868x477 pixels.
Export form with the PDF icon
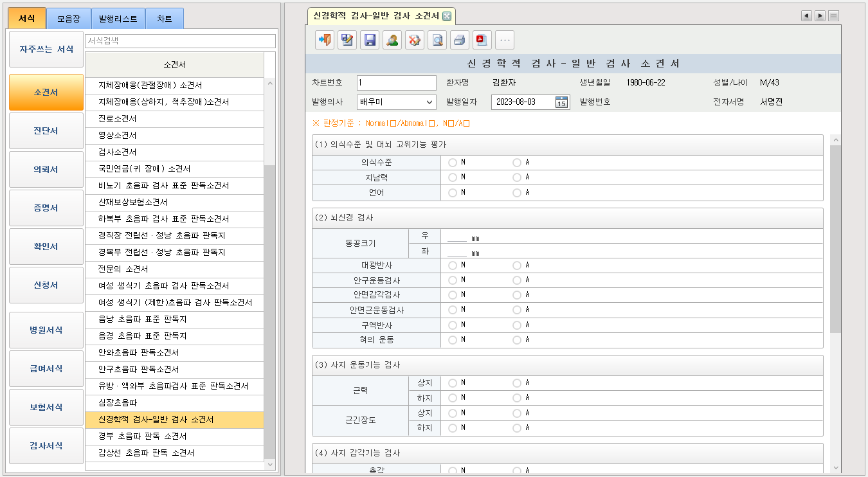pyautogui.click(x=482, y=40)
